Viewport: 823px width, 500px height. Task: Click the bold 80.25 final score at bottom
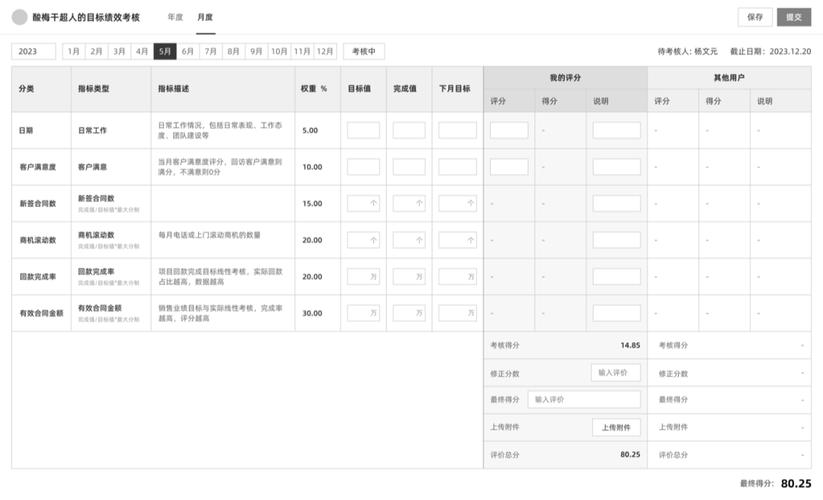tap(796, 484)
